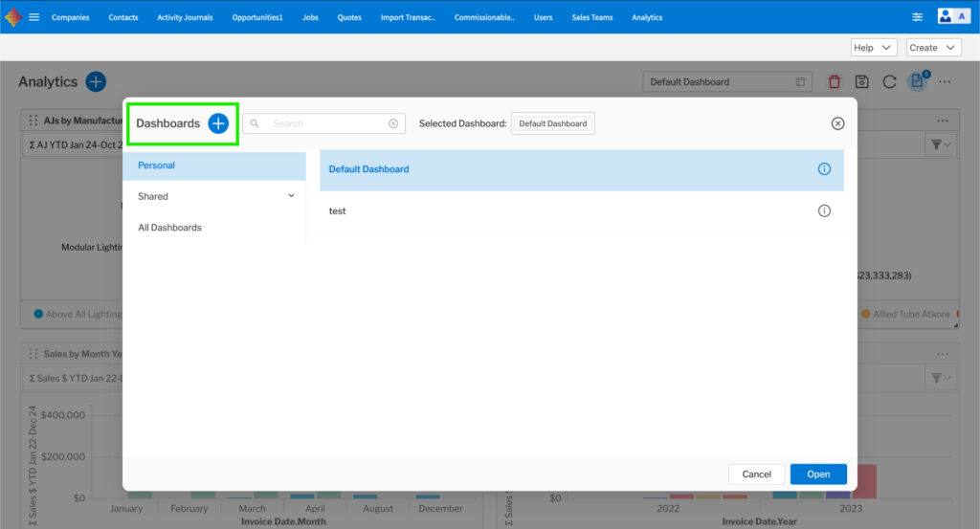980x529 pixels.
Task: Open info icon for Default Dashboard row
Action: (824, 169)
